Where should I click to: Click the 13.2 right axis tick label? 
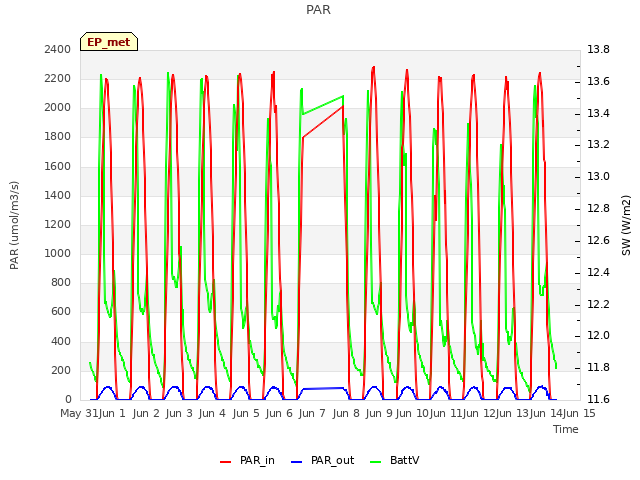[598, 144]
